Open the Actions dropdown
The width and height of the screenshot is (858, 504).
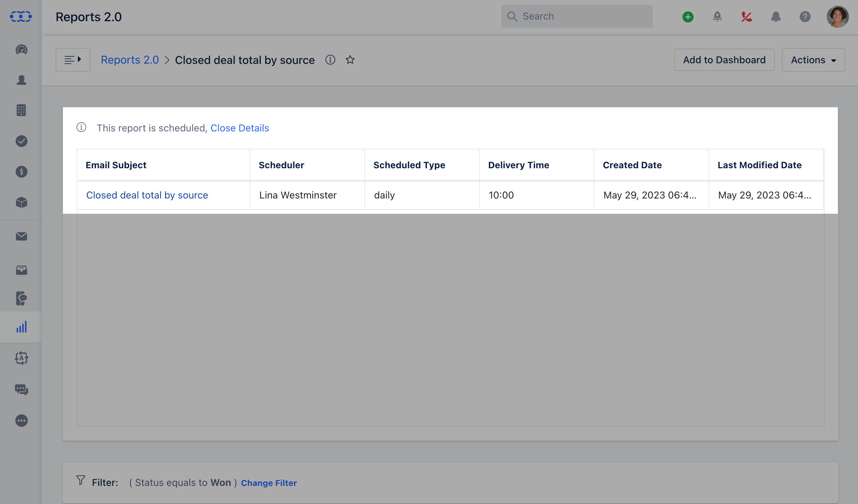813,60
